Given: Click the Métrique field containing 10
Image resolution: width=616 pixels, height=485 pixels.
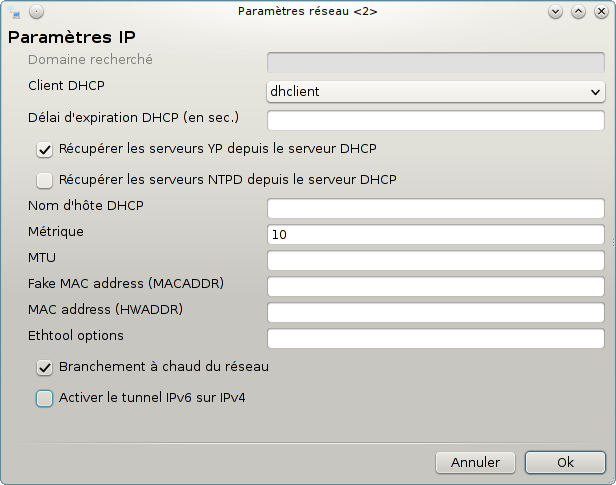Looking at the screenshot, I should (436, 234).
